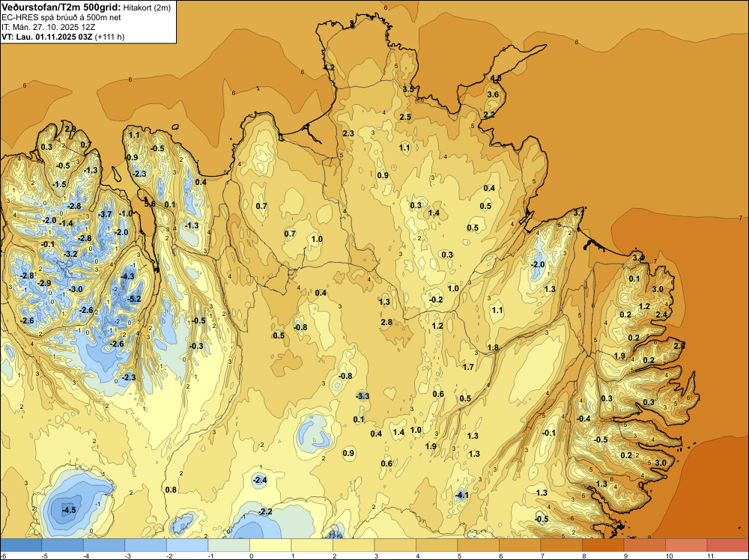Viewport: 749px width, 560px height.
Task: Click the "4.2" temperature value
Action: (x=329, y=67)
